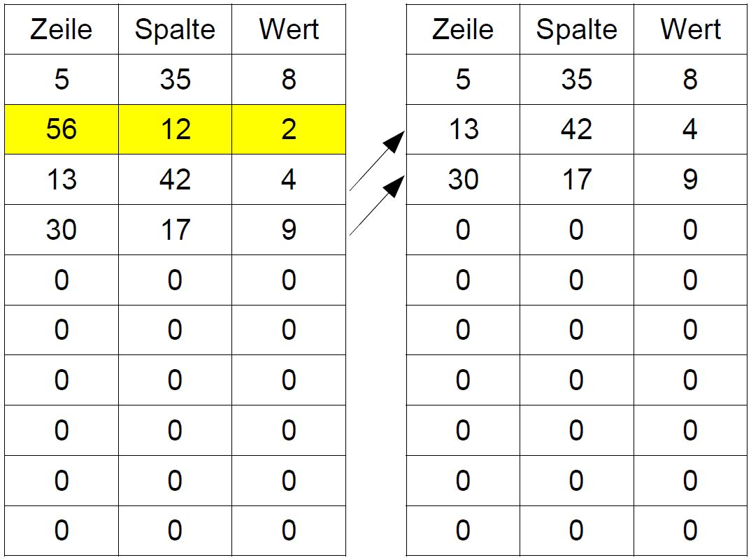This screenshot has height=560, width=751.
Task: Select value 35 in the left table
Action: pyautogui.click(x=175, y=80)
